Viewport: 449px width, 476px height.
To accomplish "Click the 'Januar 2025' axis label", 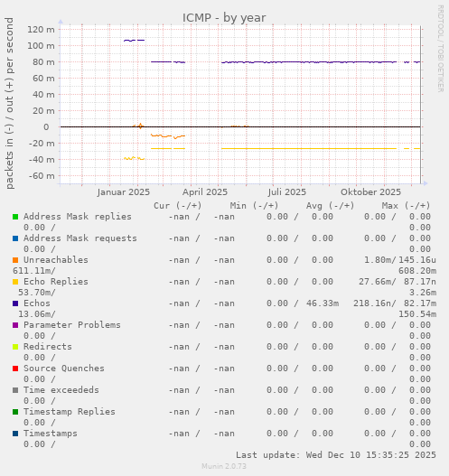I will click(x=124, y=192).
